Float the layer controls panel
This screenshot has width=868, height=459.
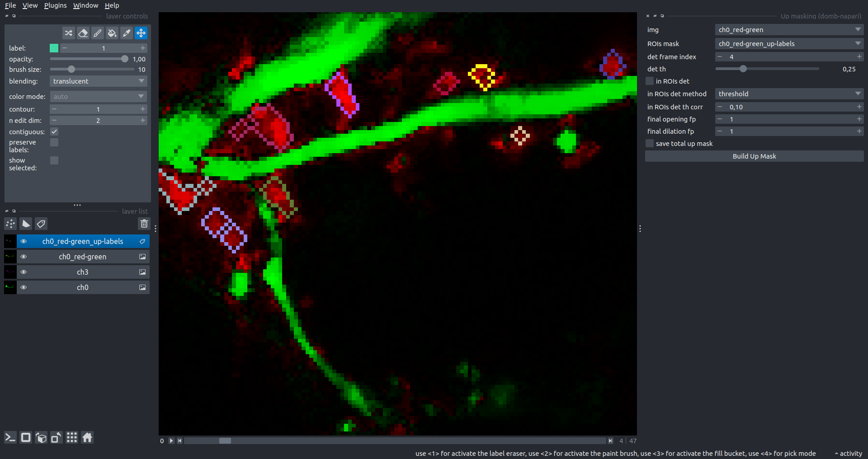(x=14, y=16)
